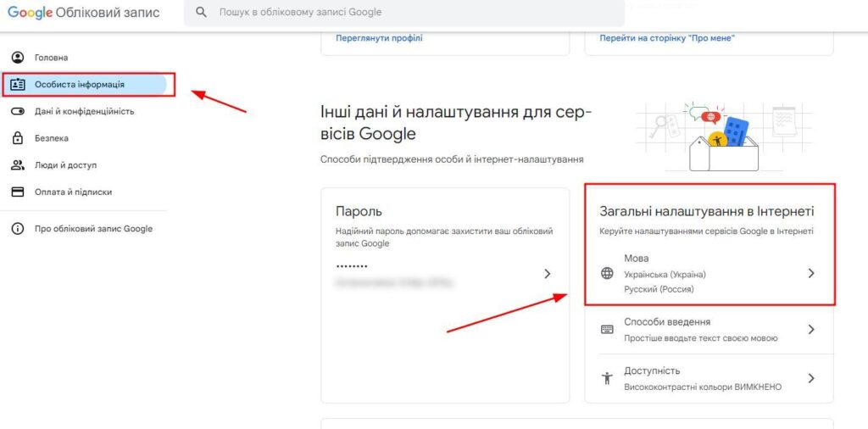Click the Інші дані й налаштування heading
Screen dimensions: 868x429
pos(457,122)
